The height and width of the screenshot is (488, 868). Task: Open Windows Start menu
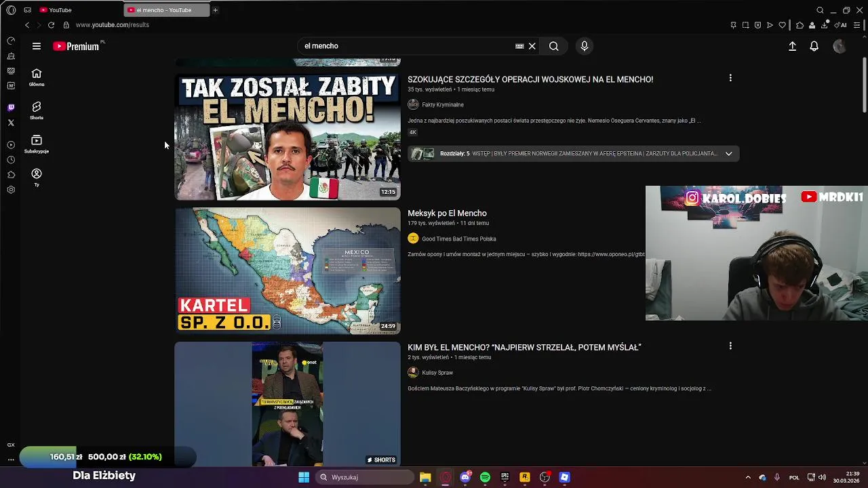tap(304, 477)
